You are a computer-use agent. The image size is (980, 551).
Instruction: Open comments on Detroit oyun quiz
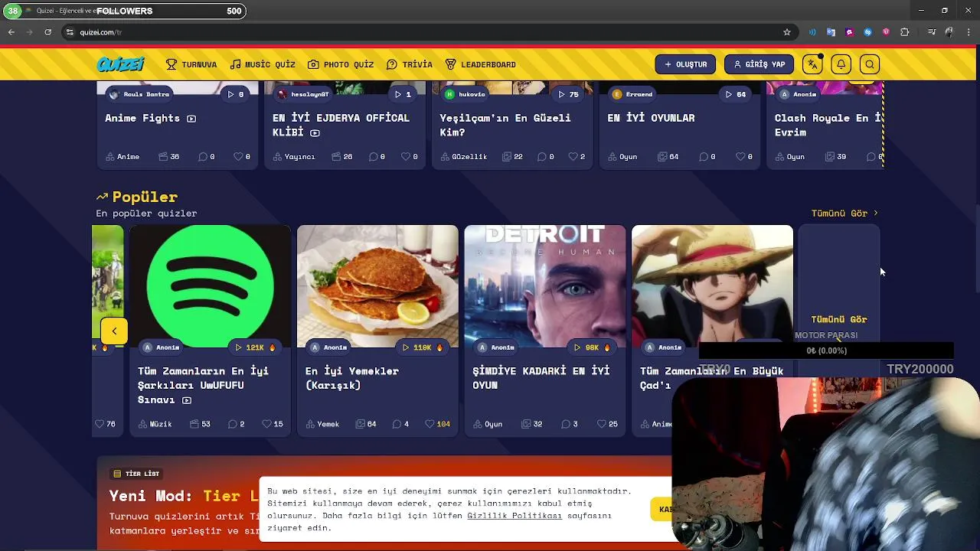[569, 424]
